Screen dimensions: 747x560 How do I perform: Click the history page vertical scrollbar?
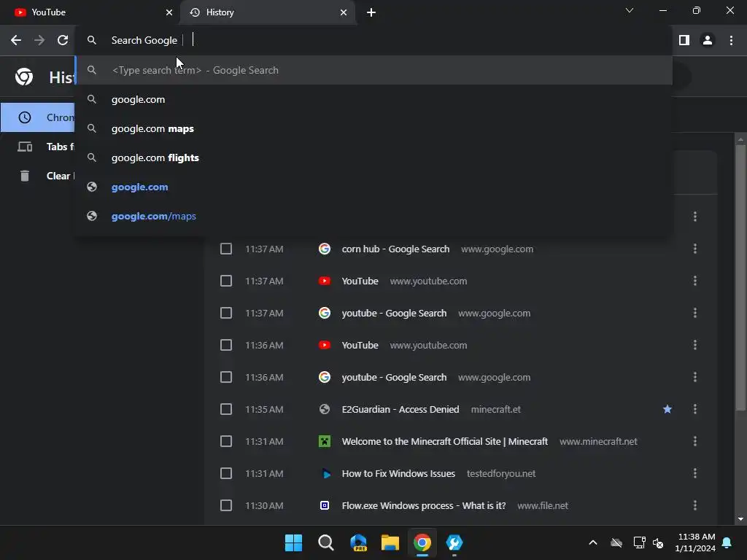[740, 277]
